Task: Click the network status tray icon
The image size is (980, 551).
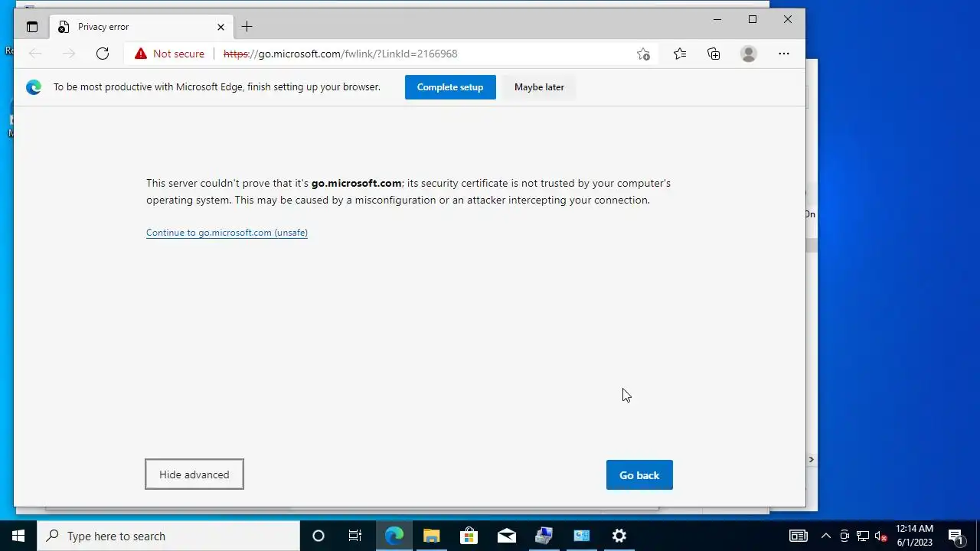Action: pos(863,536)
